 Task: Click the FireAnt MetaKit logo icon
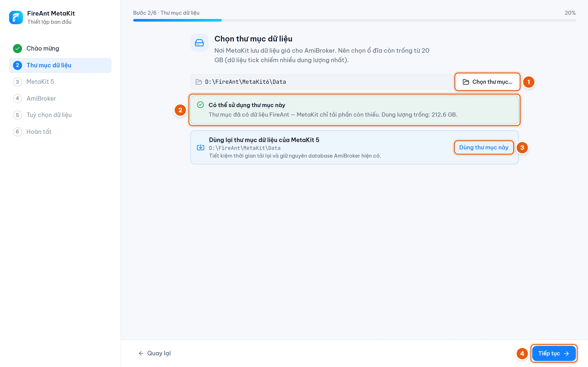(x=16, y=17)
